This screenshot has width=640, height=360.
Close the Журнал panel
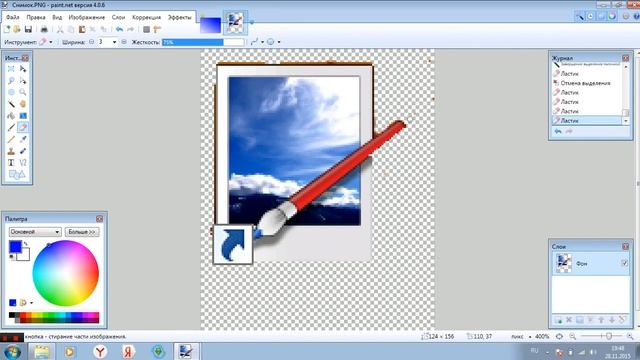point(625,58)
